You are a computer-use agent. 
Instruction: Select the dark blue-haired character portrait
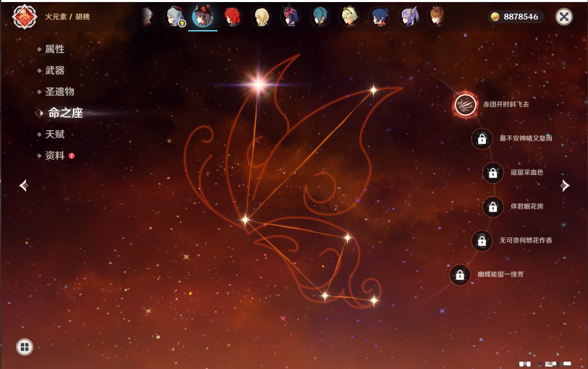(379, 17)
